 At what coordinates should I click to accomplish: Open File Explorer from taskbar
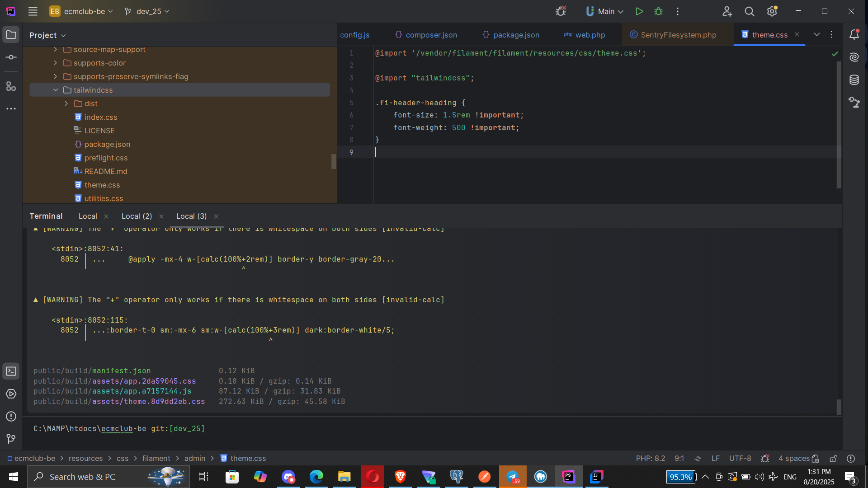coord(344,477)
